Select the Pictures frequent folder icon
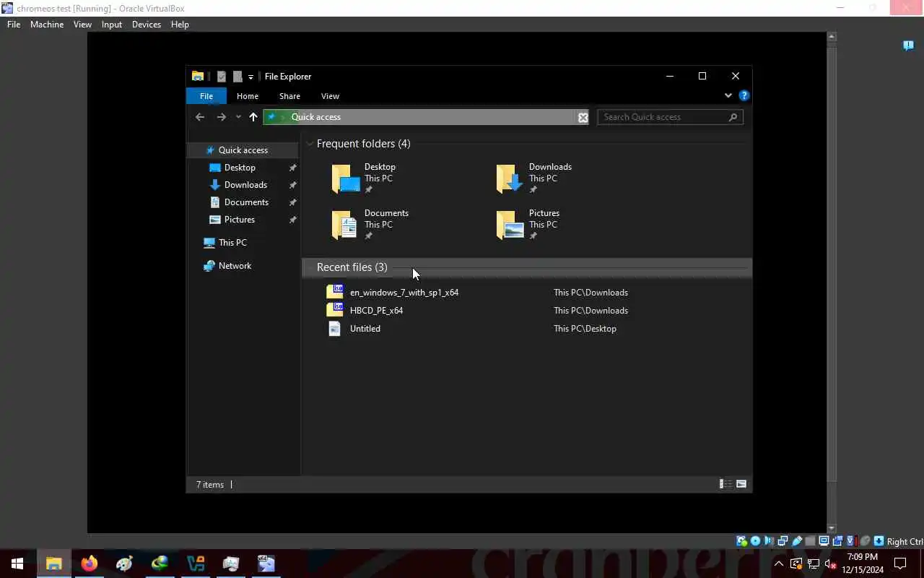This screenshot has width=924, height=578. (510, 225)
